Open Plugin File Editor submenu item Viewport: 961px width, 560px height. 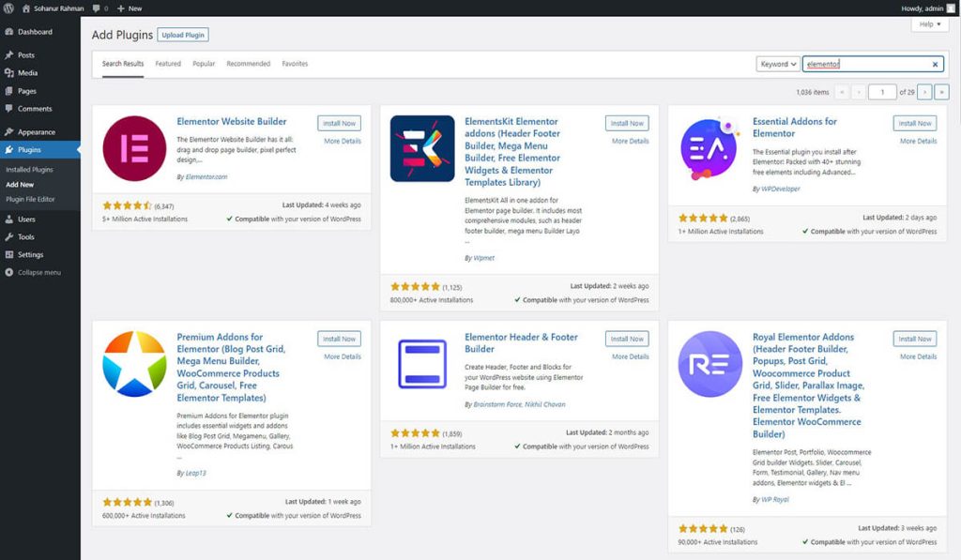30,199
